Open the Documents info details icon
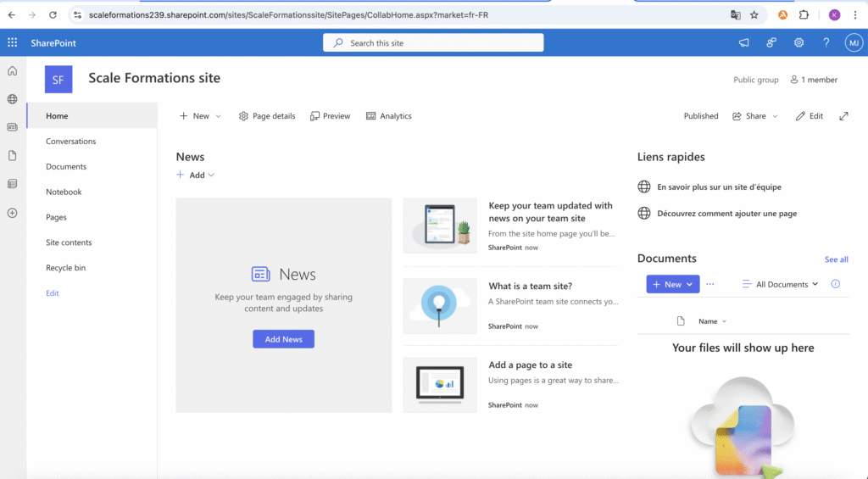The image size is (868, 479). [835, 284]
